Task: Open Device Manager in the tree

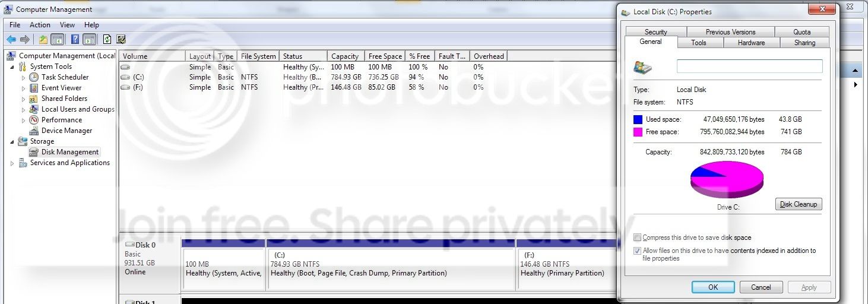Action: click(x=66, y=131)
